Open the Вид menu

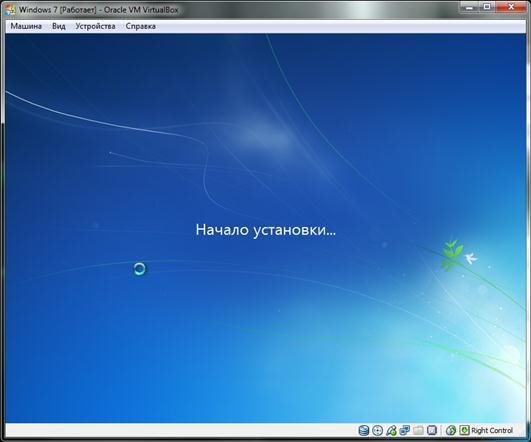[59, 26]
